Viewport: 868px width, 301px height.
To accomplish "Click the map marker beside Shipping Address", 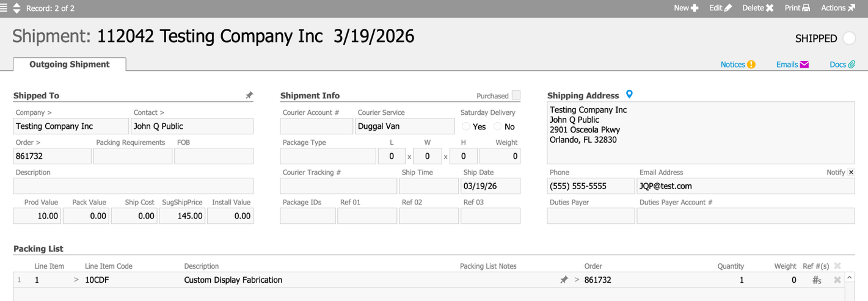I will pyautogui.click(x=629, y=95).
